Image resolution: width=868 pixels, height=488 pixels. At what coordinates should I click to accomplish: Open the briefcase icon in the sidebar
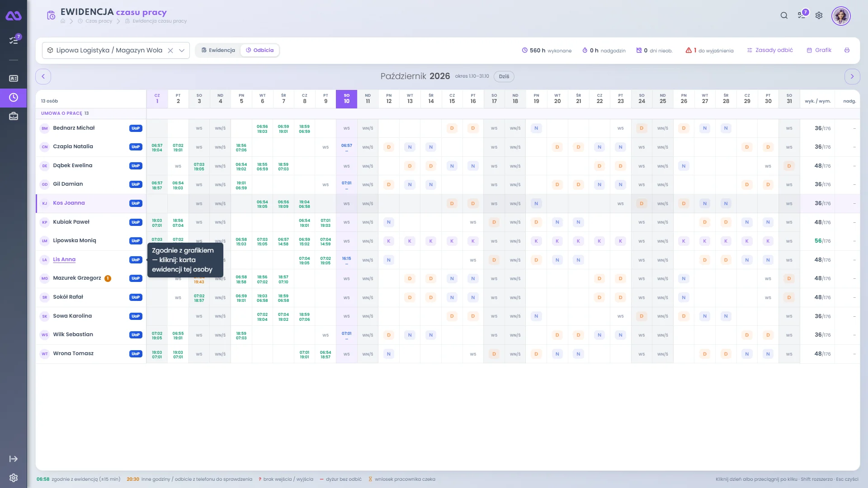[14, 117]
